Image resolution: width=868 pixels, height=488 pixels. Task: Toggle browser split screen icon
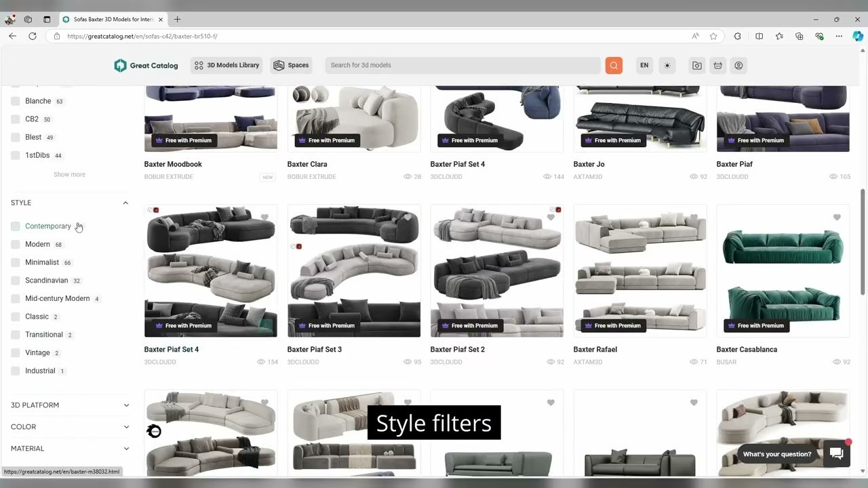tap(759, 36)
